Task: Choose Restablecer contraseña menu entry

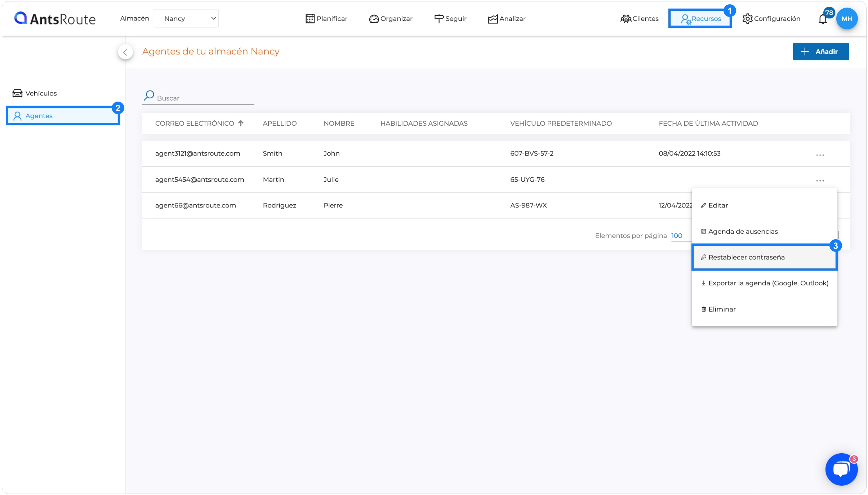Action: (764, 257)
